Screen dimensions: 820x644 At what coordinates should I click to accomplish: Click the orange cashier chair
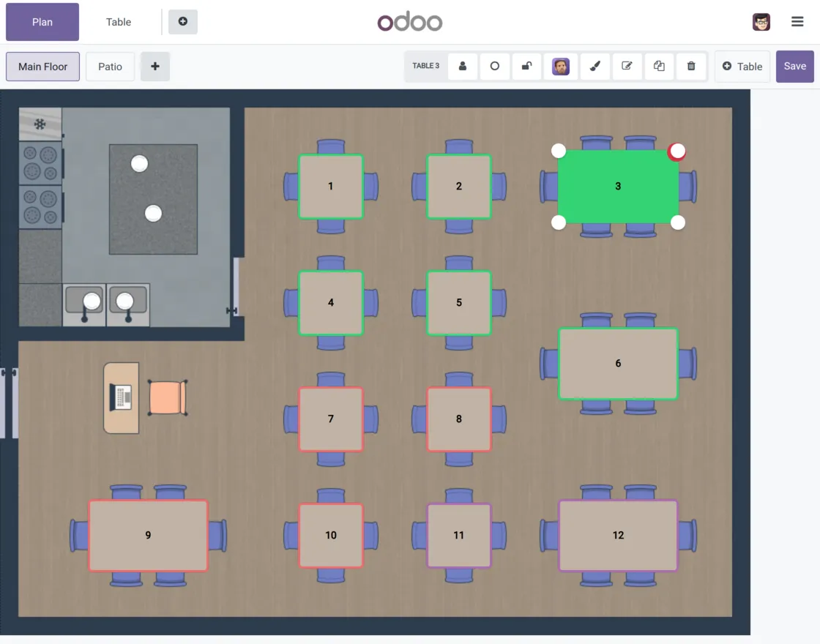[x=168, y=398]
